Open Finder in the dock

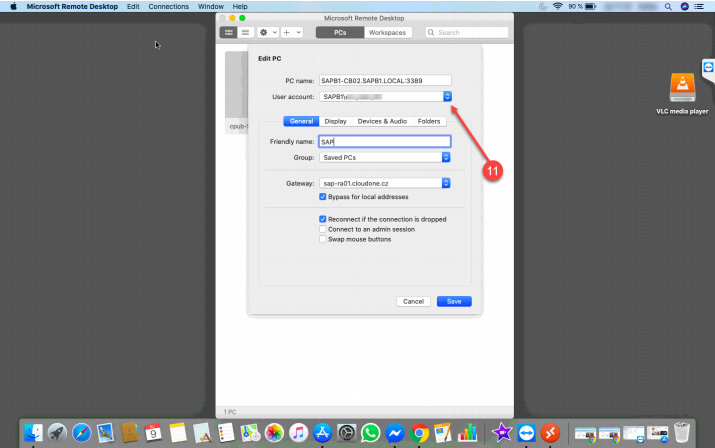(x=33, y=432)
